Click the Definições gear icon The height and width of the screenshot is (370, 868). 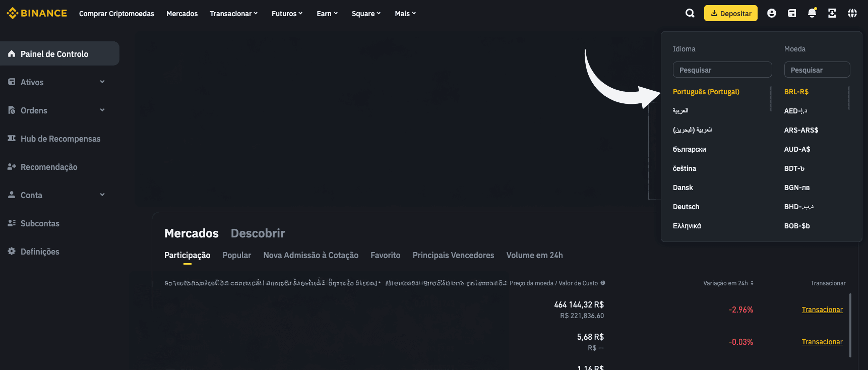click(12, 251)
